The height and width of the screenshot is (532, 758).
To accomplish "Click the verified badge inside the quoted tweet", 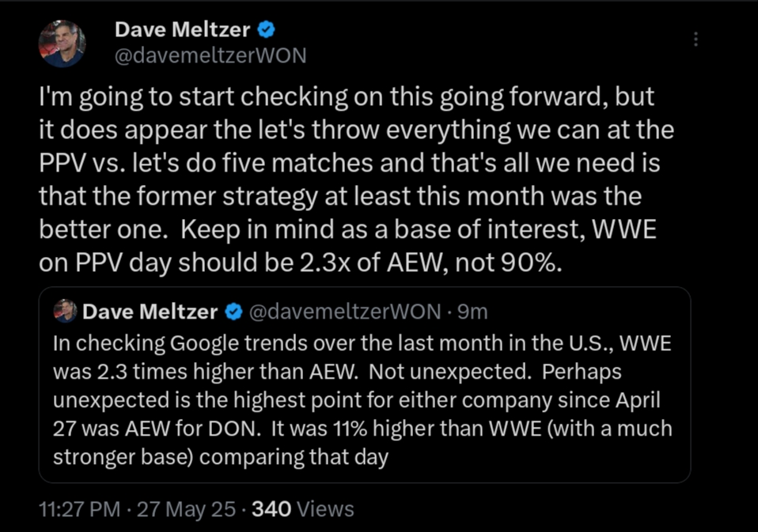I will click(233, 312).
